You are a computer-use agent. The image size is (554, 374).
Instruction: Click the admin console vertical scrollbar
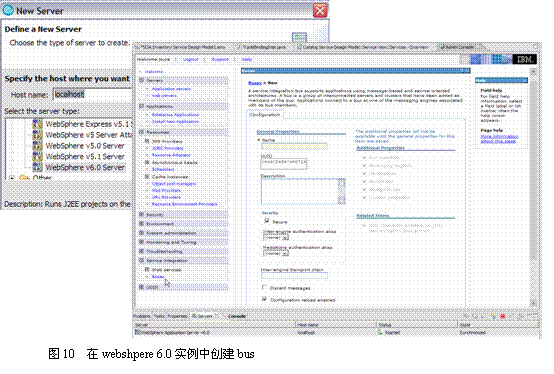533,187
